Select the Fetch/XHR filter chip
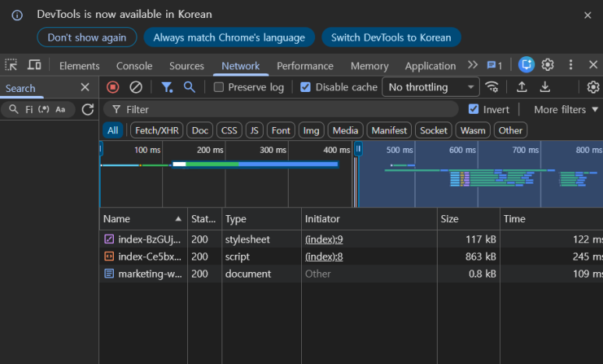The height and width of the screenshot is (364, 603). tap(157, 130)
